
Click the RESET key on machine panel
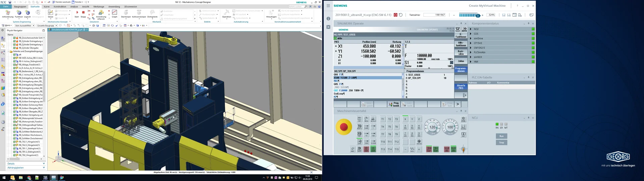point(353,149)
